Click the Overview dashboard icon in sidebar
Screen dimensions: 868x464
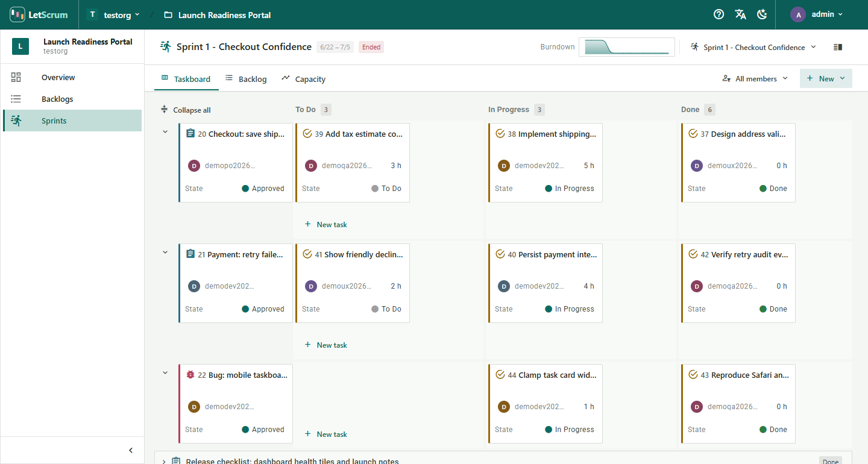(16, 77)
